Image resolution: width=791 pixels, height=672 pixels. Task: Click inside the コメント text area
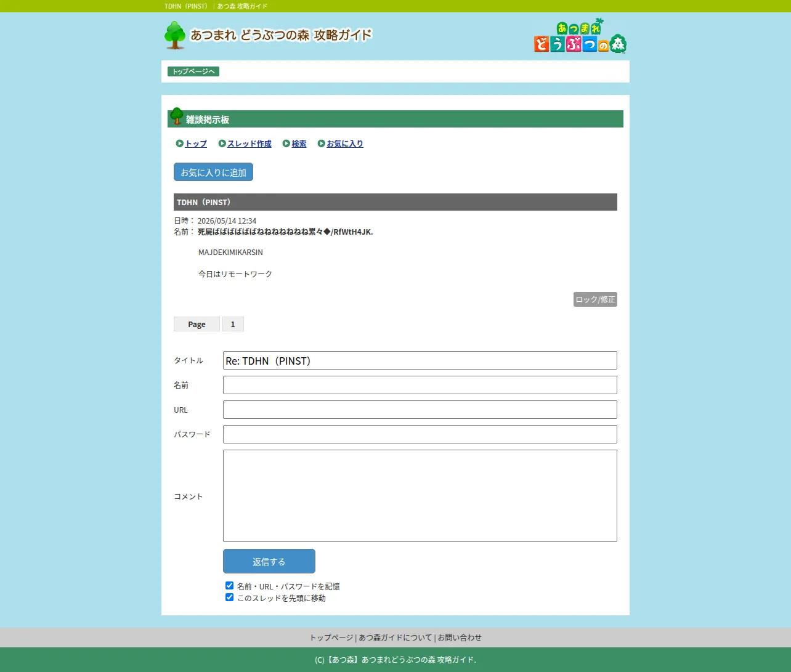pyautogui.click(x=420, y=496)
